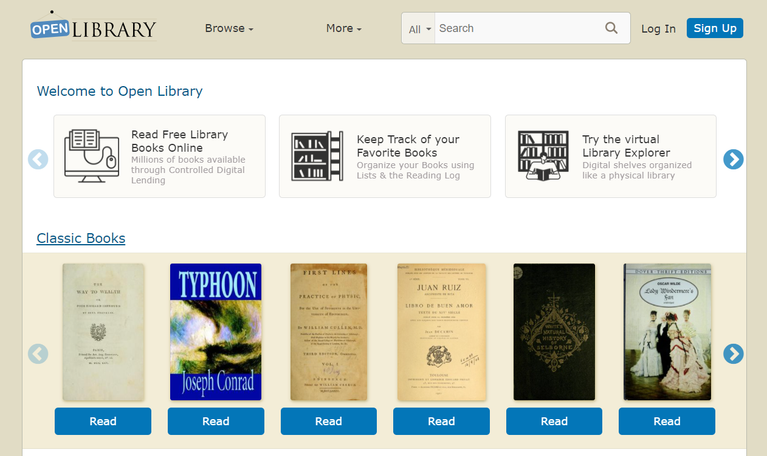This screenshot has height=456, width=767.
Task: Open the Lady Windermere's Fan cover
Action: point(667,332)
